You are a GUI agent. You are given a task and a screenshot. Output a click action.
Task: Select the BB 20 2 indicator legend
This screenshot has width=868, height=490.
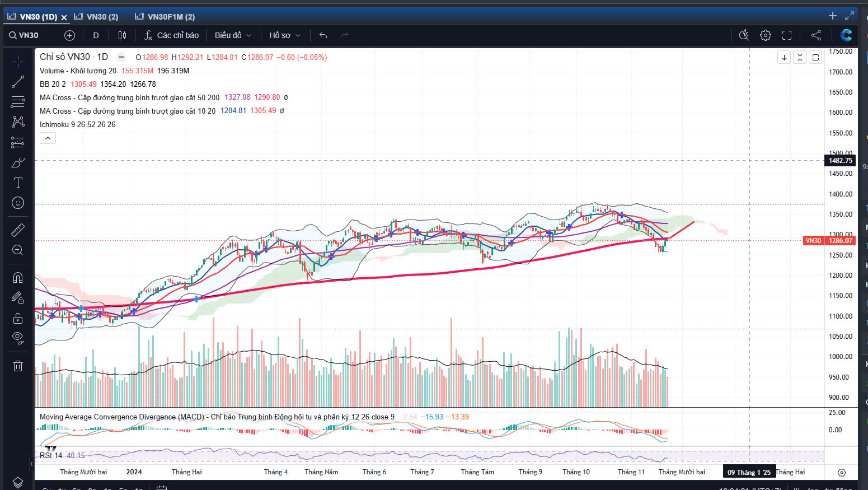tap(53, 84)
